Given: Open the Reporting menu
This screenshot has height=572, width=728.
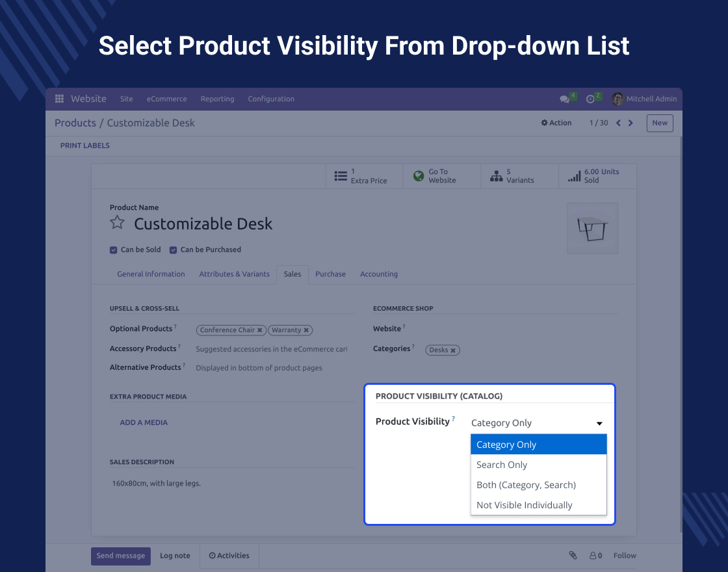Looking at the screenshot, I should click(x=217, y=99).
